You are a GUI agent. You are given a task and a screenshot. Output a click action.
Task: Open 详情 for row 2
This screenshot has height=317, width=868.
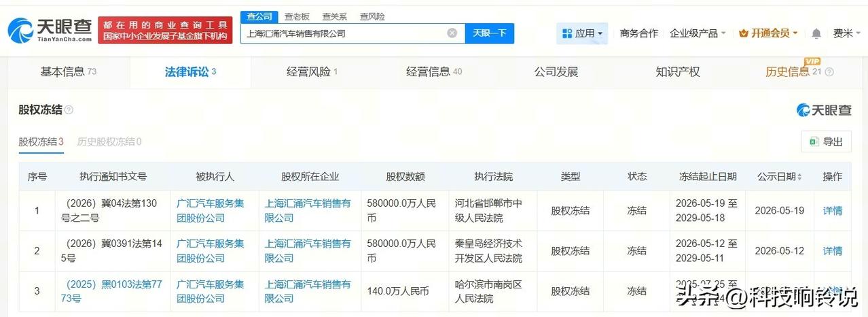pos(832,252)
